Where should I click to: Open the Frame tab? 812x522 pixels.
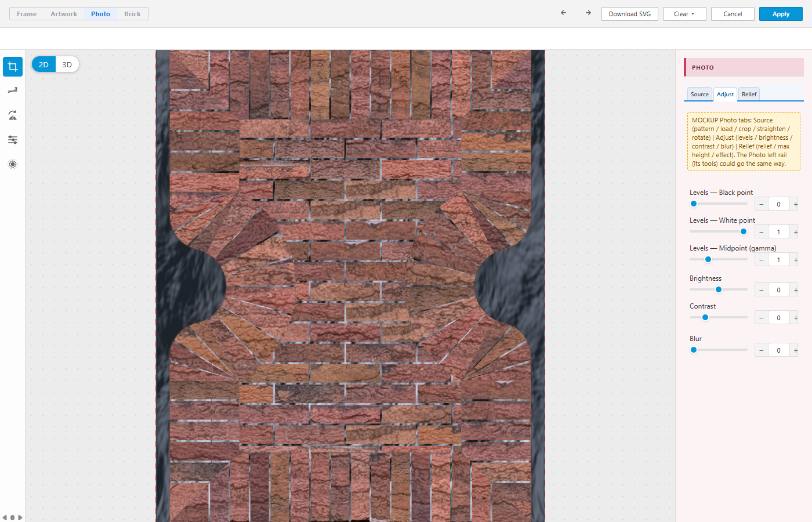[x=27, y=14]
